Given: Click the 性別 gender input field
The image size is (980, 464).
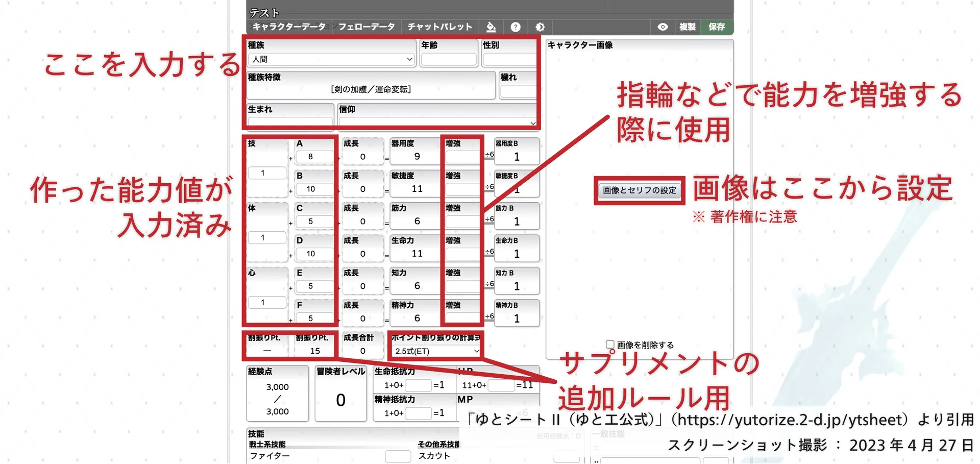Looking at the screenshot, I should pos(509,59).
